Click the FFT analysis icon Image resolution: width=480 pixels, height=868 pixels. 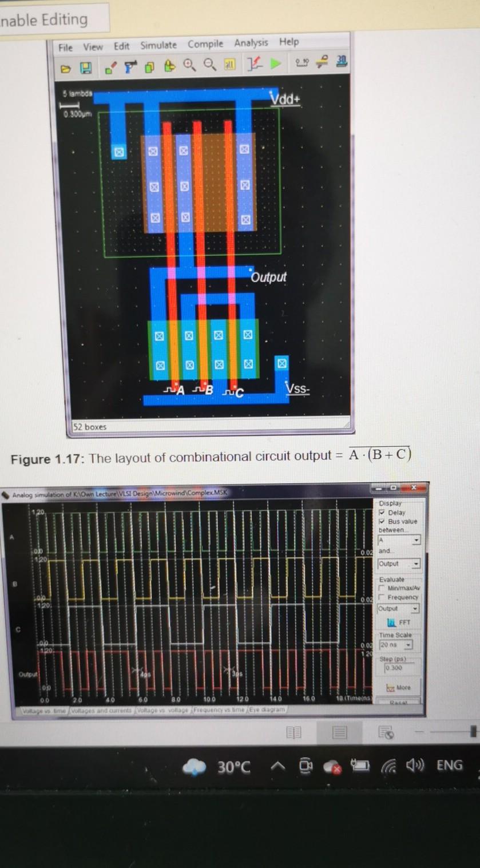tap(397, 622)
